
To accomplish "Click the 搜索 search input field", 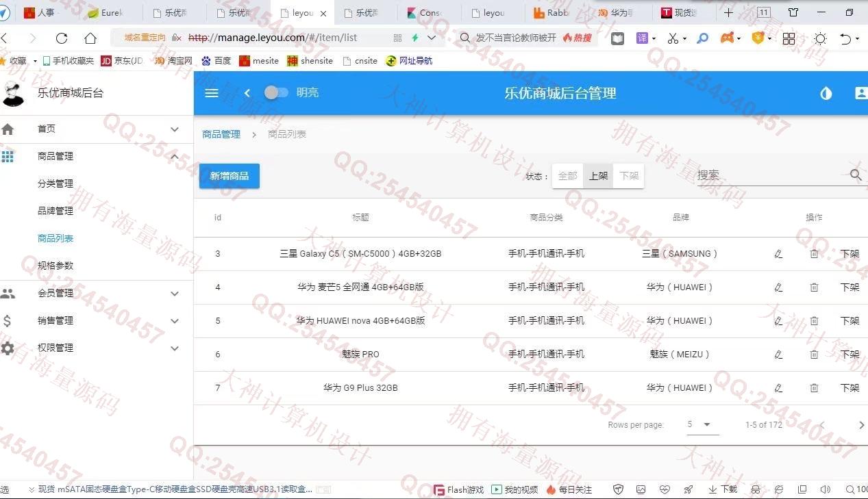I will pyautogui.click(x=771, y=175).
